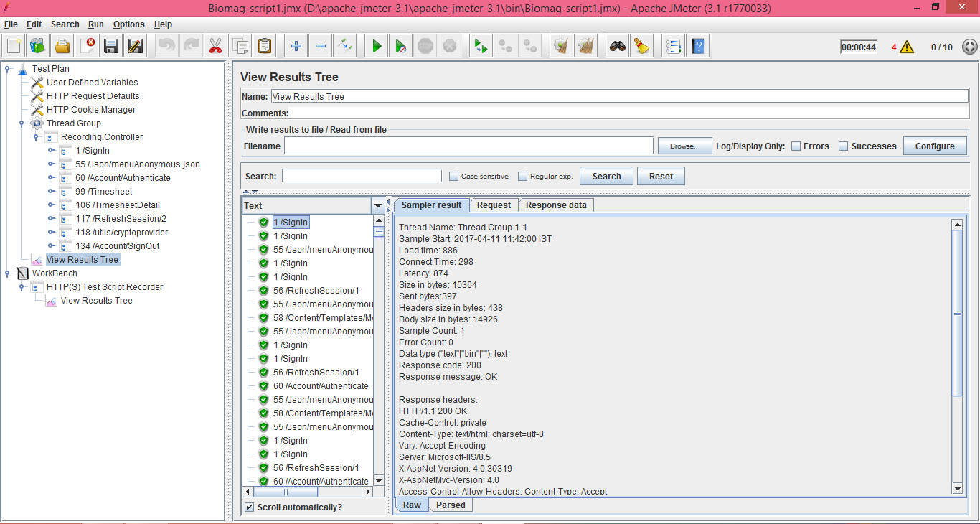Click the Toggle enable/disable toolbar icon

click(345, 47)
